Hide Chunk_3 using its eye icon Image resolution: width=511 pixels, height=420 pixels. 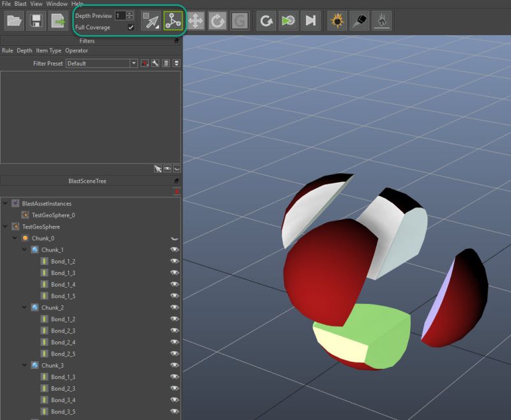174,365
